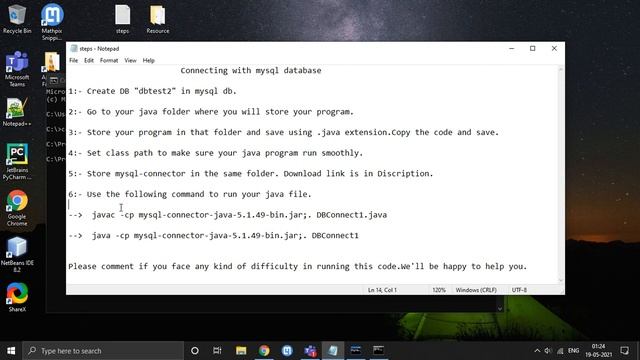Click the step 4 'Set class path' line
640x360 pixels.
click(216, 153)
